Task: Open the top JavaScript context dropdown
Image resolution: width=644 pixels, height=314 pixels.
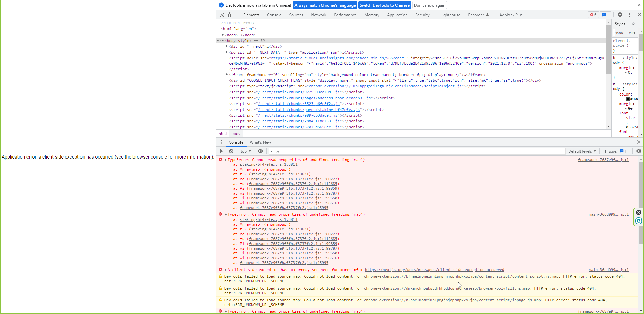Action: 246,151
